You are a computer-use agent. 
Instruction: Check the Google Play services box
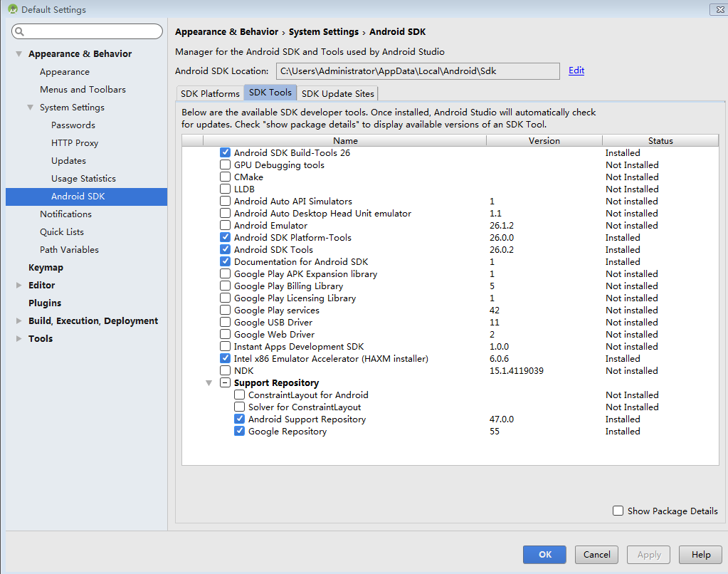click(x=225, y=309)
